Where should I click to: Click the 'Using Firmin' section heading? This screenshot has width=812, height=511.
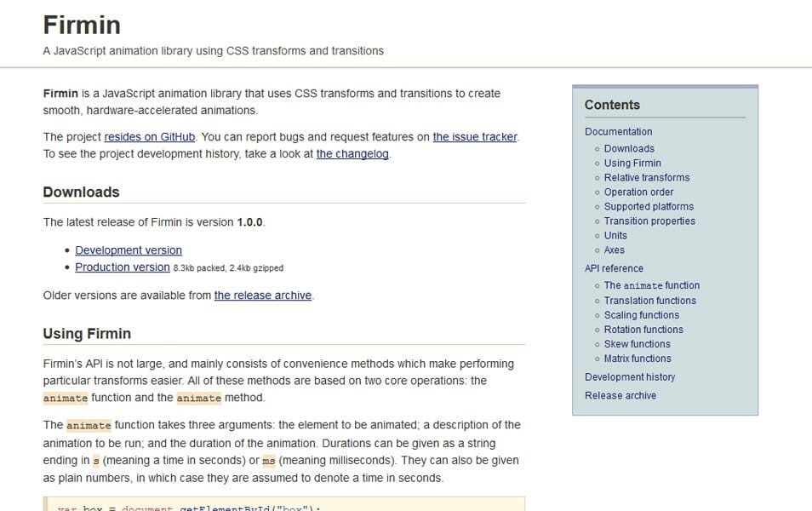tap(87, 334)
